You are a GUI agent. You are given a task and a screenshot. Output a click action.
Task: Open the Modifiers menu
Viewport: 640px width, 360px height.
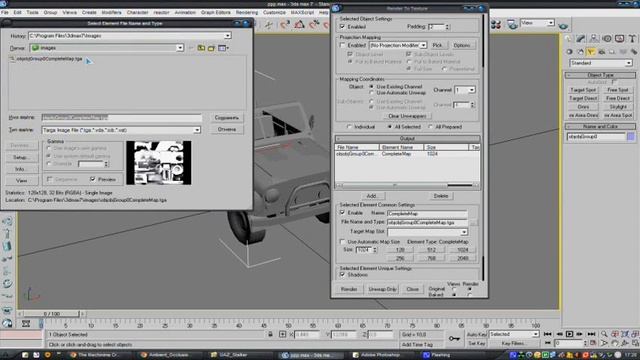point(111,13)
